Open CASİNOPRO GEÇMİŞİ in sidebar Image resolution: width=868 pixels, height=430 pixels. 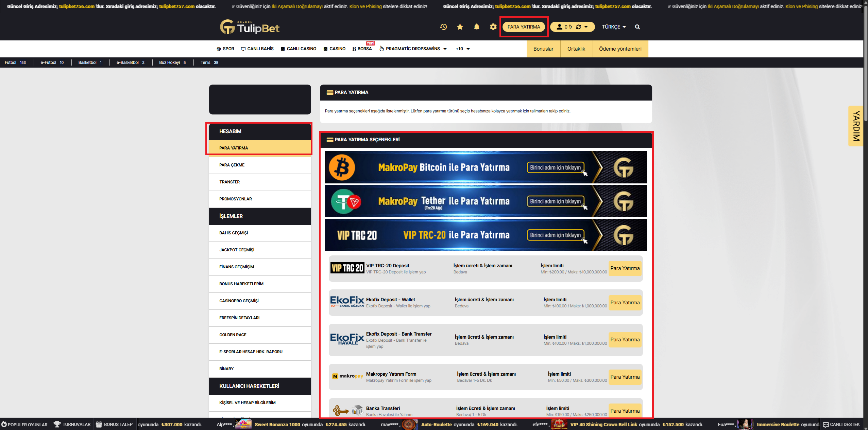pyautogui.click(x=260, y=301)
